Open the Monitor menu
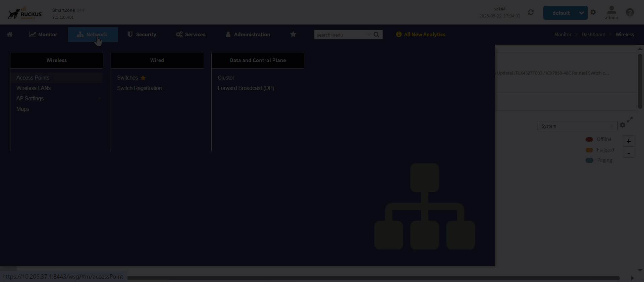This screenshot has height=282, width=644. [43, 34]
